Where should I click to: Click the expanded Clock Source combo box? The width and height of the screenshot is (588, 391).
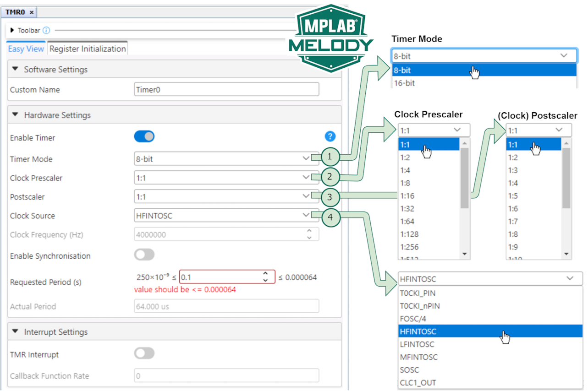pos(490,278)
